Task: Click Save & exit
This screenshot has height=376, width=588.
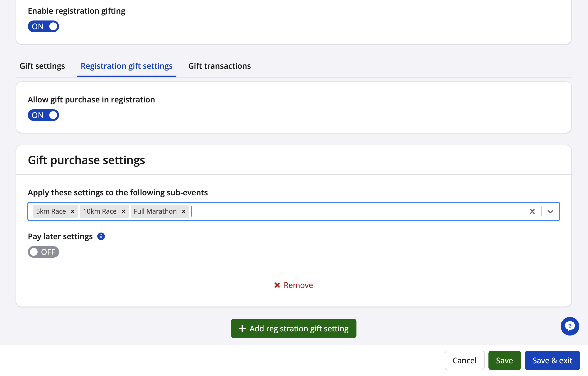Action: tap(552, 360)
